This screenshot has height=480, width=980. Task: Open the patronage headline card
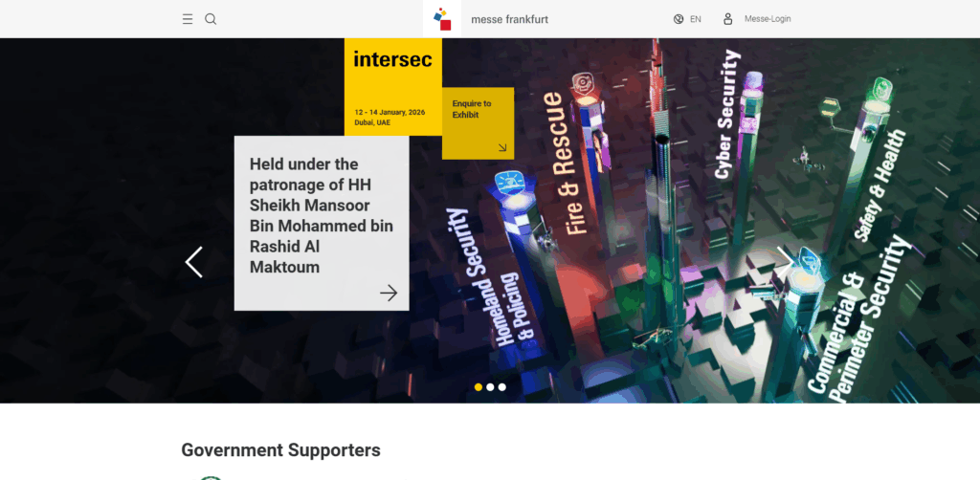coord(322,224)
